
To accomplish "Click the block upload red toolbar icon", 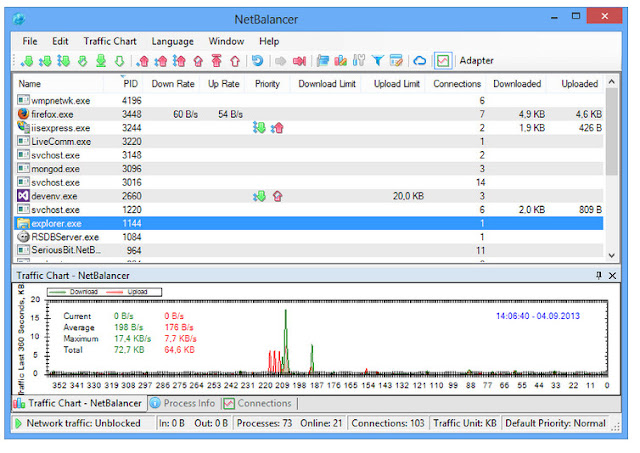I will (x=198, y=61).
